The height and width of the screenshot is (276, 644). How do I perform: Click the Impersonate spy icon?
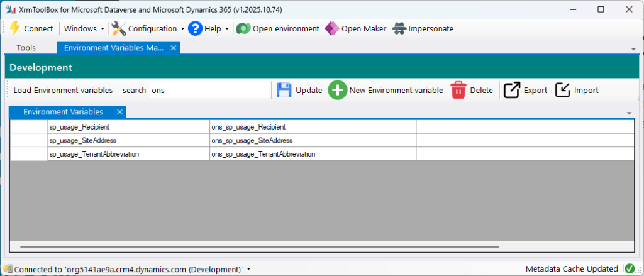coord(399,28)
